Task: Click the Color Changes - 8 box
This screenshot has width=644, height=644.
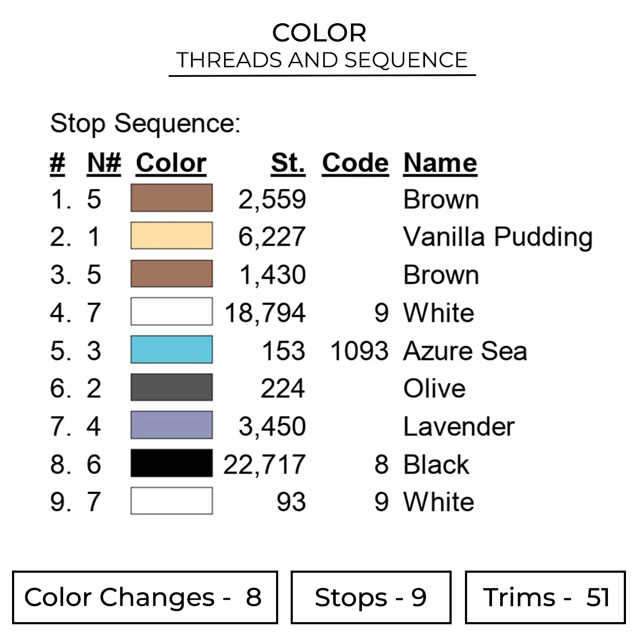Action: (x=145, y=597)
